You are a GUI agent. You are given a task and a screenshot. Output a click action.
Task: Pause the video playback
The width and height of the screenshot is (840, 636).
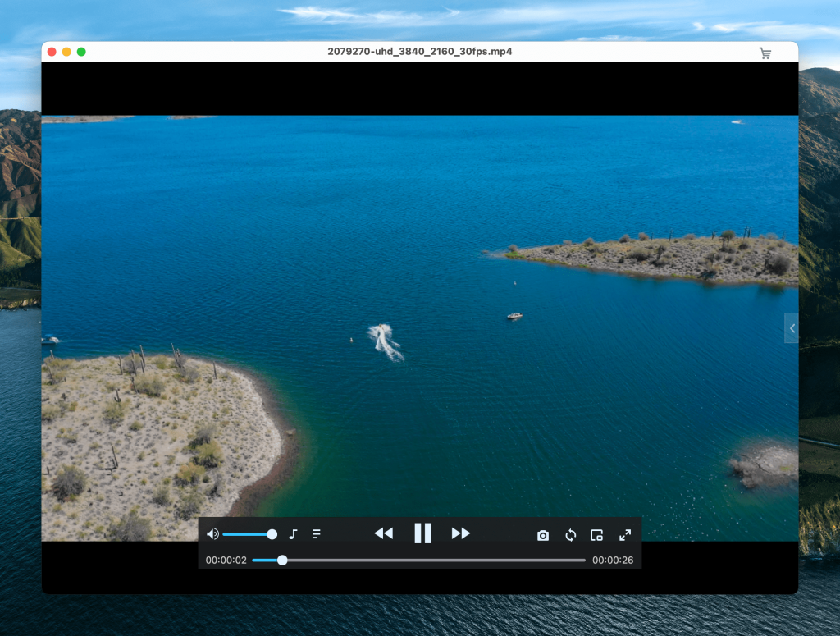pyautogui.click(x=422, y=533)
